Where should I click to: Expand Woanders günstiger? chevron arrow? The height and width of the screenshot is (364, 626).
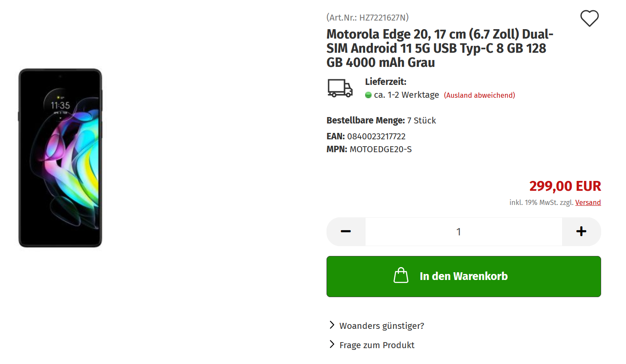pyautogui.click(x=332, y=325)
